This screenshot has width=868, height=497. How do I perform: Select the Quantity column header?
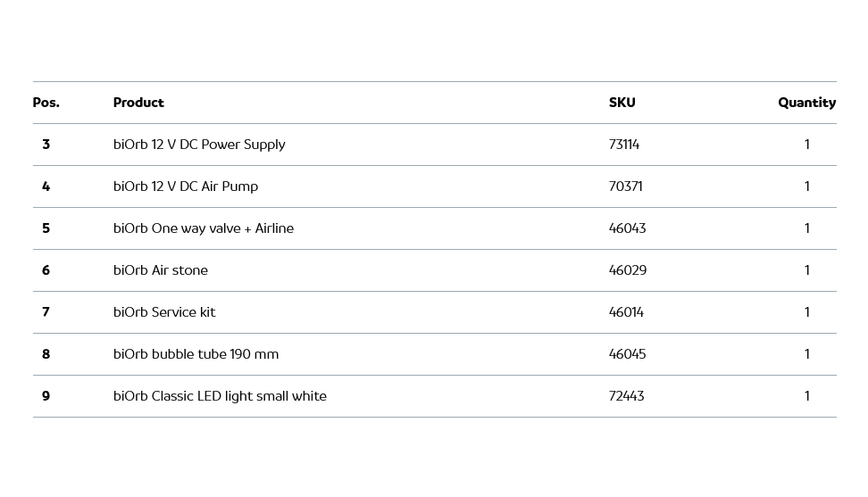click(x=806, y=103)
